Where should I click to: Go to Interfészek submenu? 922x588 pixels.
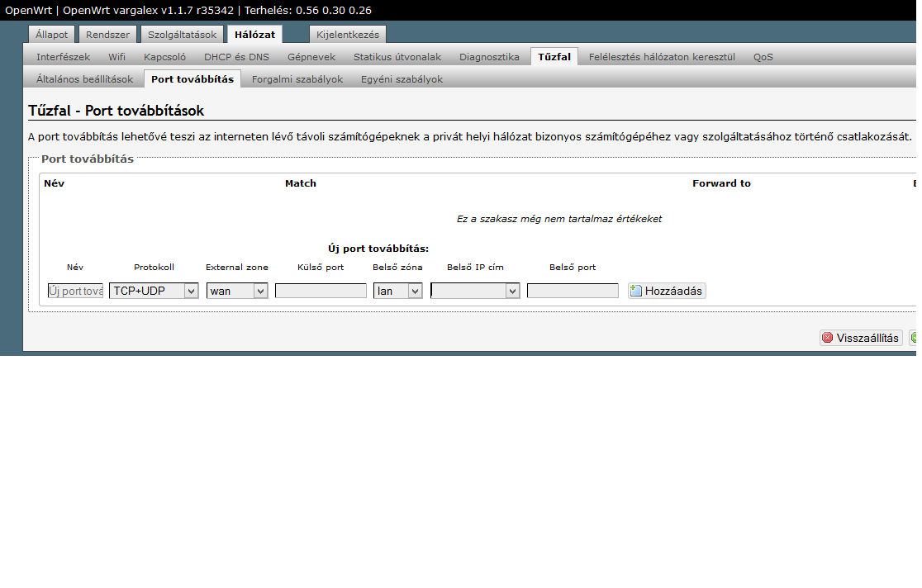[63, 56]
